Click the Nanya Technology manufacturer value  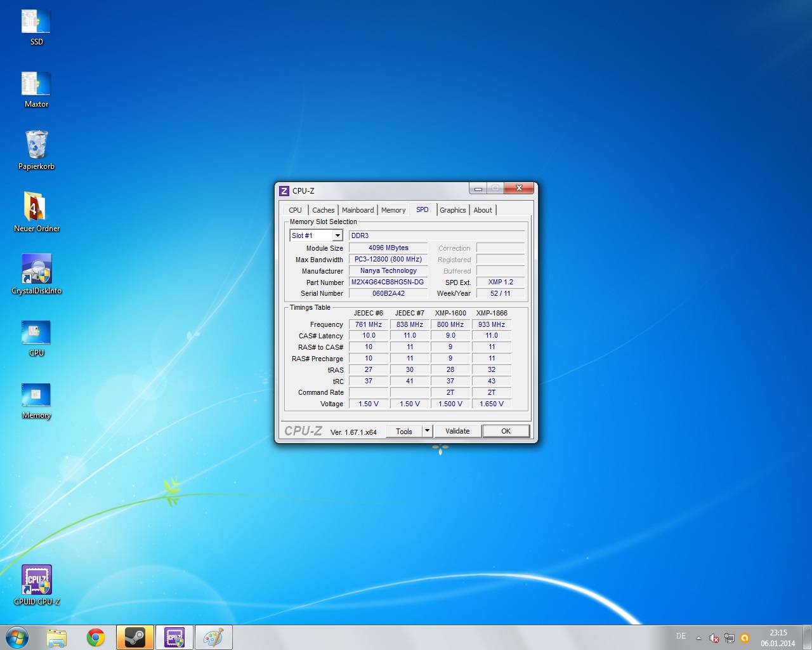[388, 271]
